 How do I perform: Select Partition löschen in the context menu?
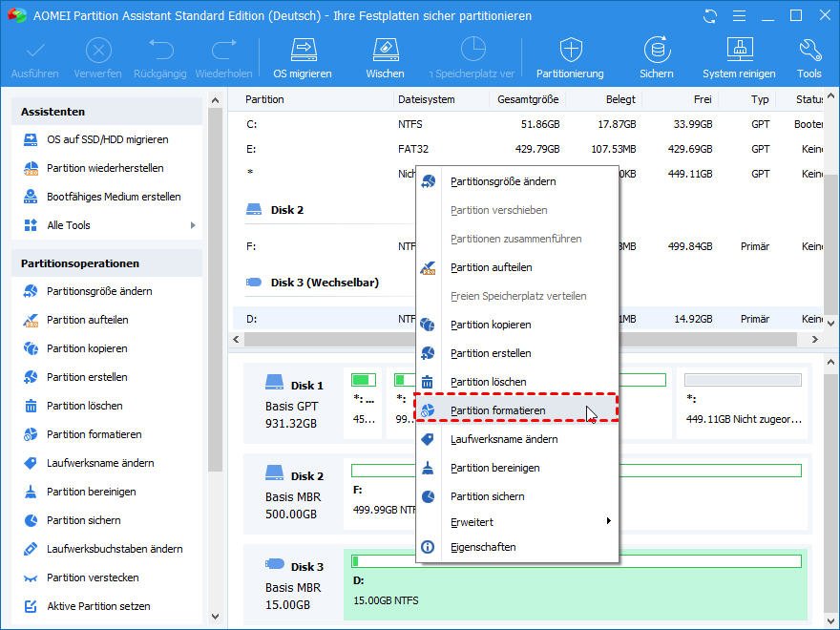517,382
